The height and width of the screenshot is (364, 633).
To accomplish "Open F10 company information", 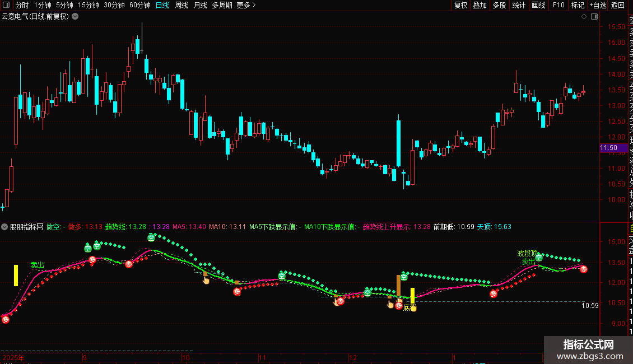I will [558, 5].
